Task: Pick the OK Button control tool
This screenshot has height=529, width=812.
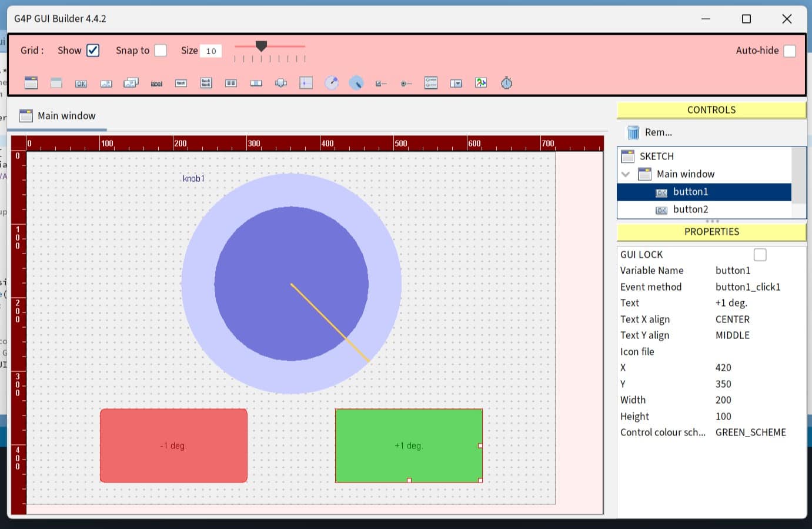Action: tap(81, 84)
